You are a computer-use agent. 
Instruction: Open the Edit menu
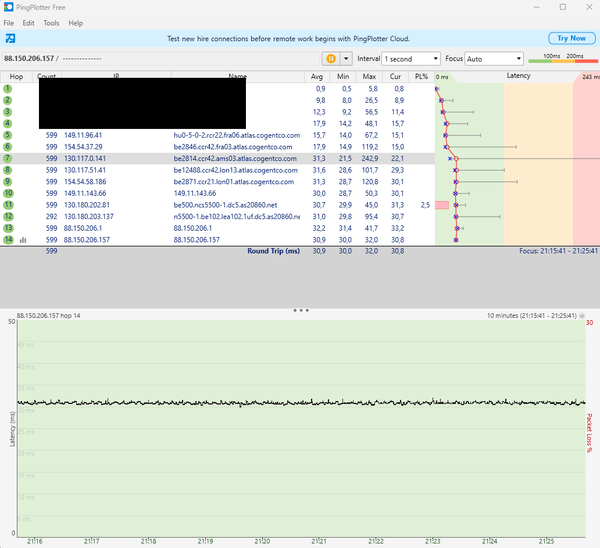[x=28, y=23]
